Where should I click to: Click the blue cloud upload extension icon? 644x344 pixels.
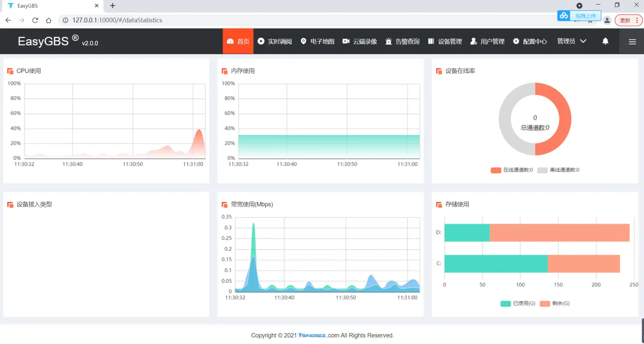[x=564, y=16]
